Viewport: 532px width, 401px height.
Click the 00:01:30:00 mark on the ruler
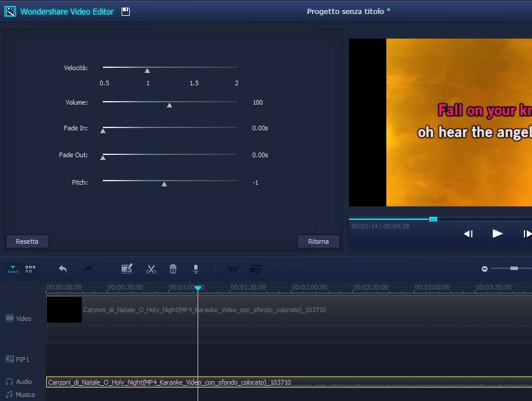point(248,287)
